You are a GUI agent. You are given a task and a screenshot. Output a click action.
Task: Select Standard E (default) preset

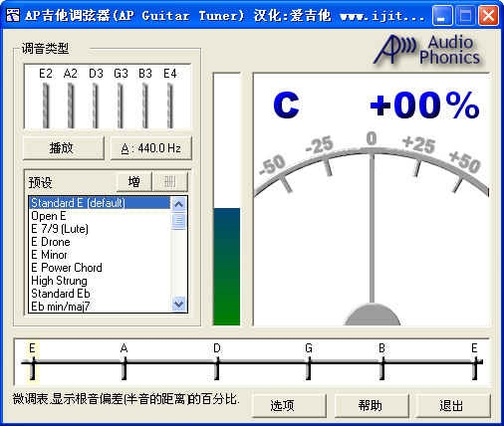pyautogui.click(x=100, y=203)
